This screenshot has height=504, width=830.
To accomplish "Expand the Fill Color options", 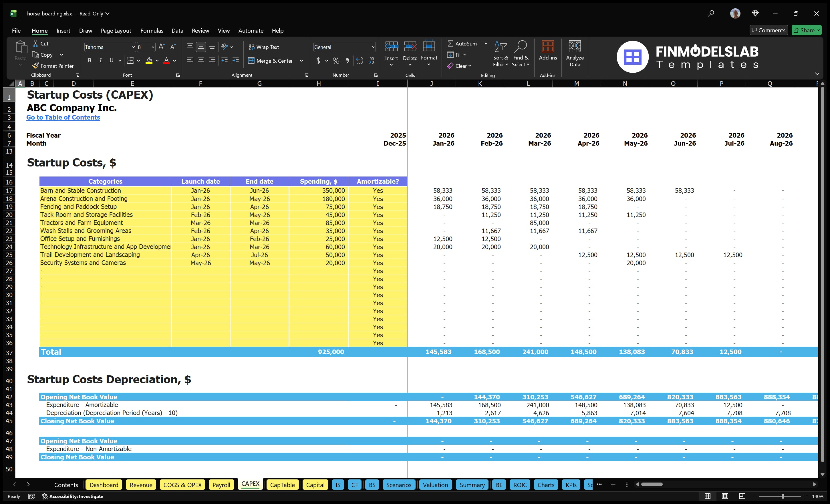I will [157, 61].
